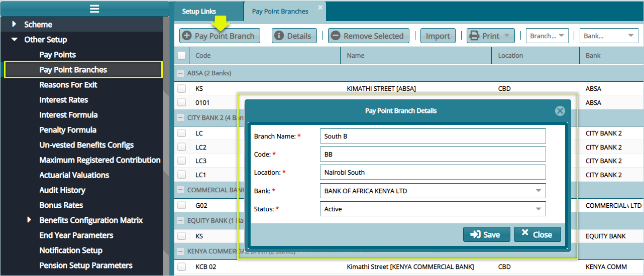Check the G02 row checkbox
The width and height of the screenshot is (644, 276).
pyautogui.click(x=181, y=205)
